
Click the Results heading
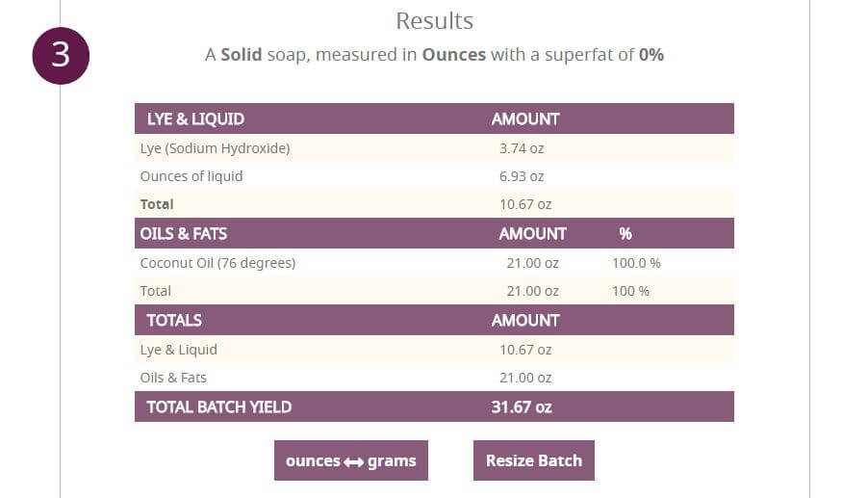434,20
